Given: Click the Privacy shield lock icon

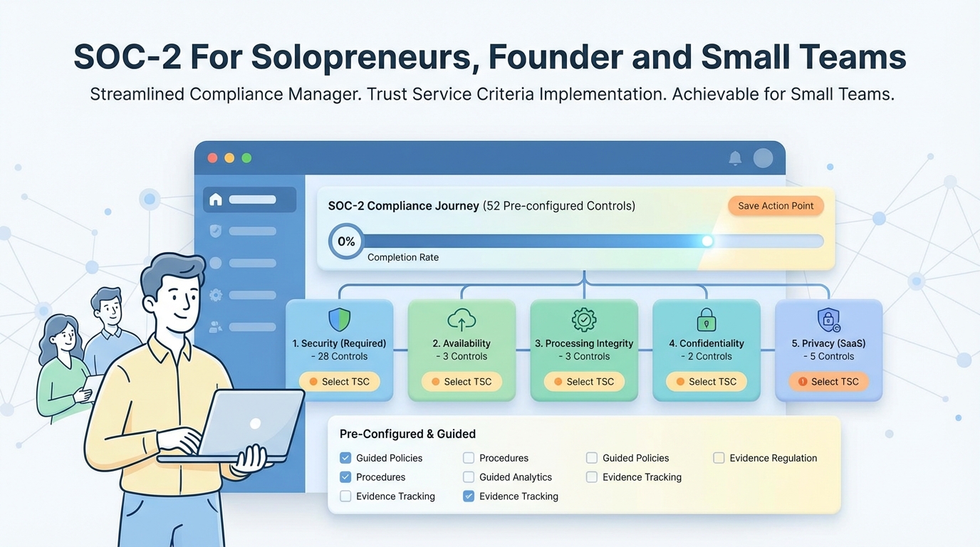Looking at the screenshot, I should click(828, 320).
